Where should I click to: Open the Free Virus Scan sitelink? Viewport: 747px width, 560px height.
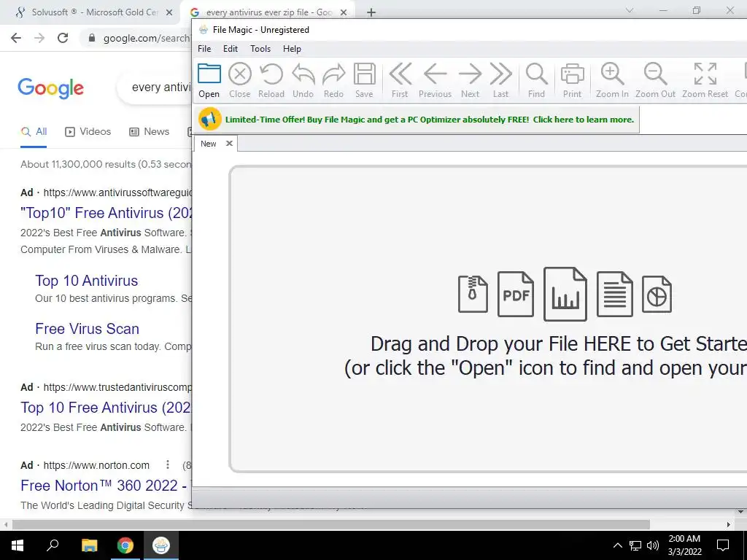(88, 329)
